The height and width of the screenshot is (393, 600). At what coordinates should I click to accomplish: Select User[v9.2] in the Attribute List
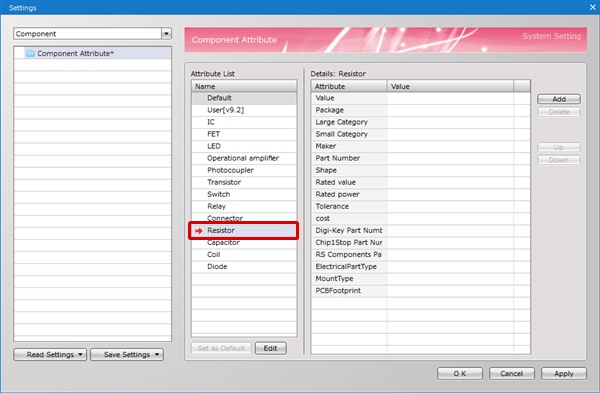(244, 110)
